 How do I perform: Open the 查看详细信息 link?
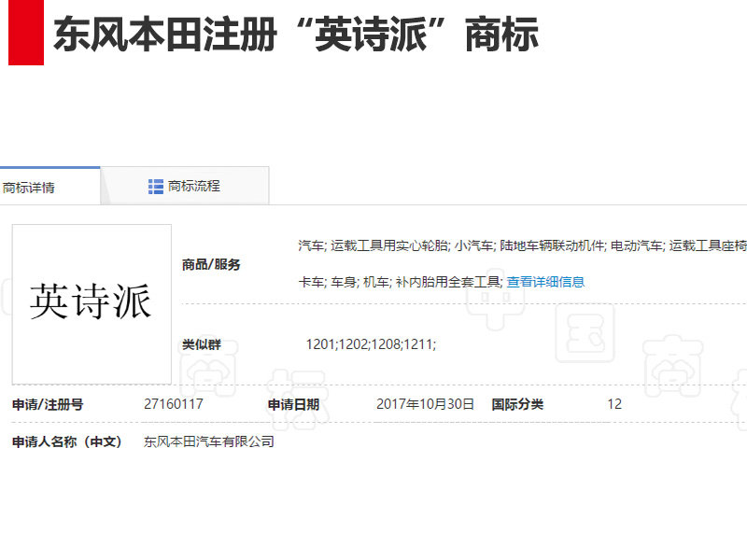(545, 283)
